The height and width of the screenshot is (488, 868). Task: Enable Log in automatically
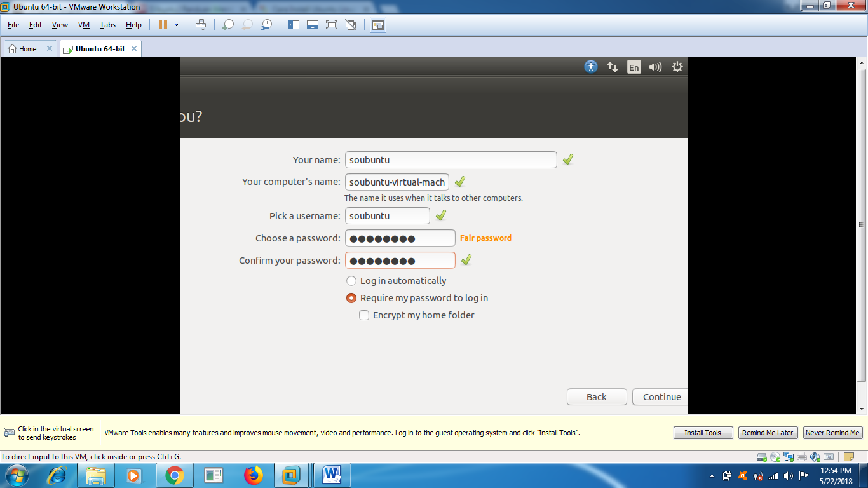point(351,280)
